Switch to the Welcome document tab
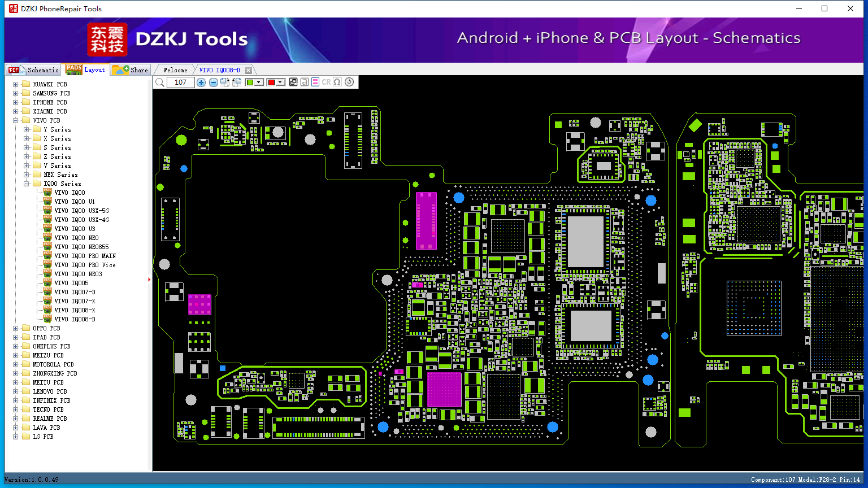 [175, 70]
